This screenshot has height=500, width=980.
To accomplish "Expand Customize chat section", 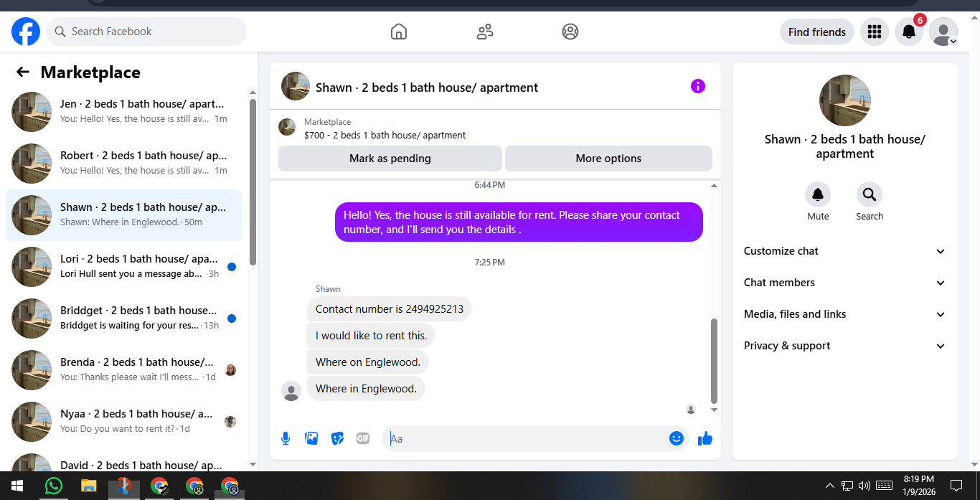I will point(845,251).
